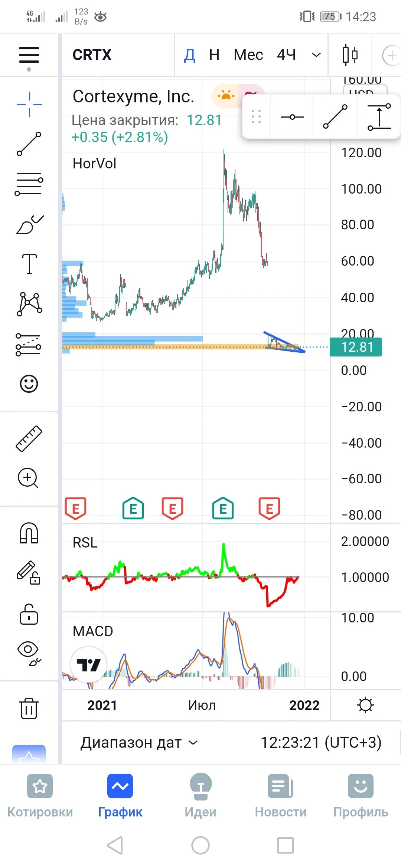Select the crosshair cursor tool
The width and height of the screenshot is (401, 868).
coord(29,104)
